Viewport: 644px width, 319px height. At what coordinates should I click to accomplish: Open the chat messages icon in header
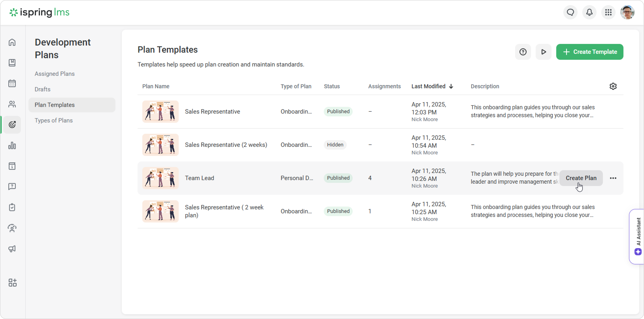click(570, 12)
